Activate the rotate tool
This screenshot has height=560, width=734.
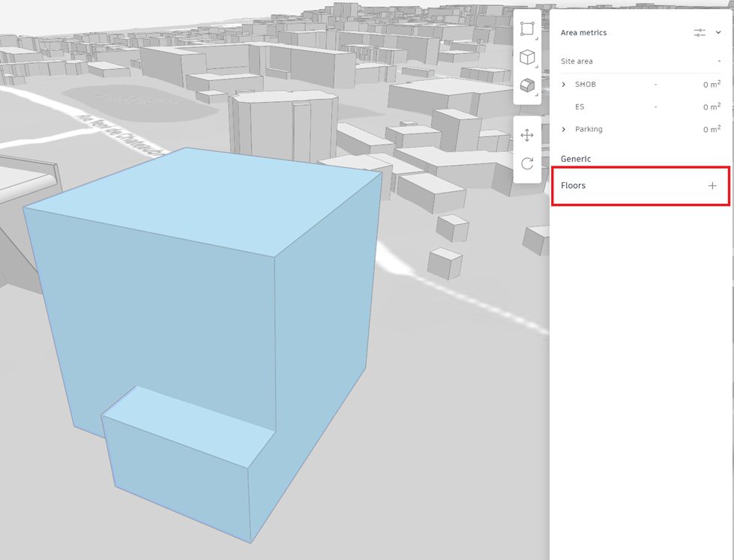(527, 163)
